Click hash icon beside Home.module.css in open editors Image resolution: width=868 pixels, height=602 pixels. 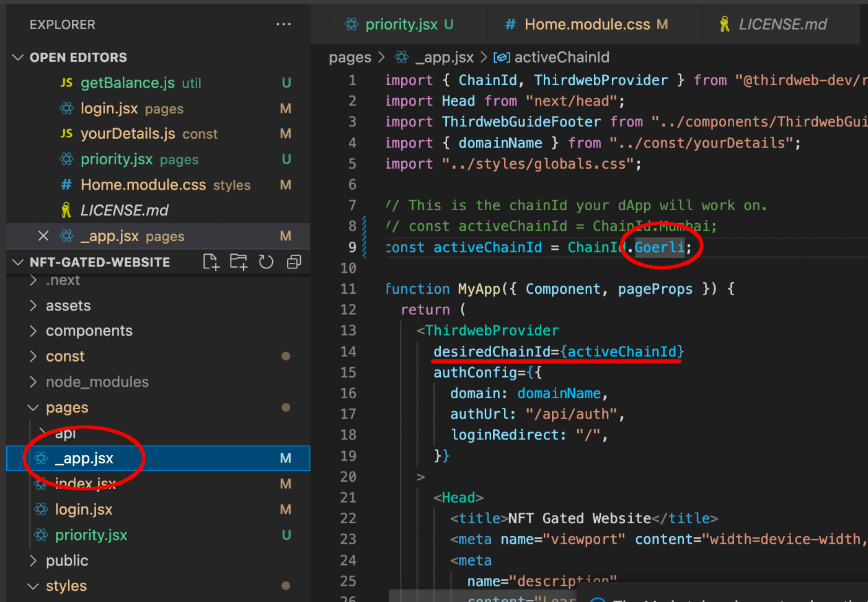tap(66, 185)
